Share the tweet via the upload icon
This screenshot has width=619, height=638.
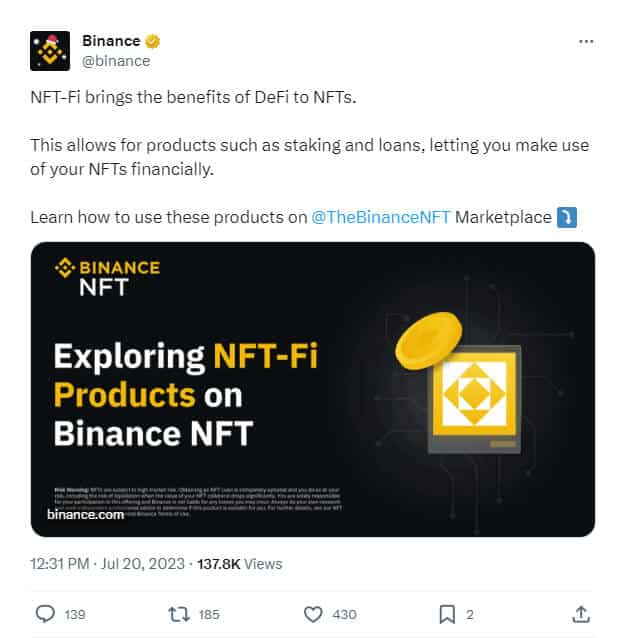click(x=580, y=613)
